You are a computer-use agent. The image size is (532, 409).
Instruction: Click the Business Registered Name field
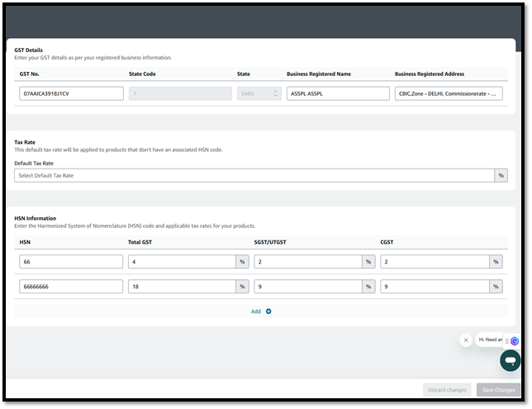click(x=338, y=93)
